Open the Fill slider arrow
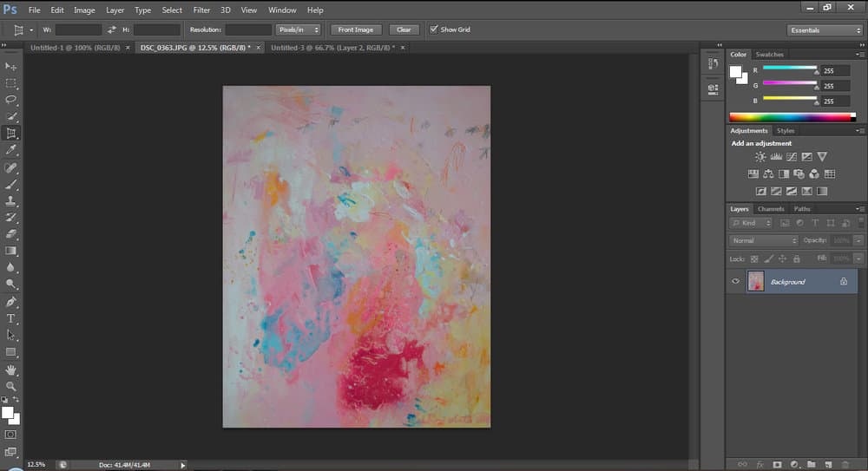The width and height of the screenshot is (868, 471). click(x=858, y=258)
